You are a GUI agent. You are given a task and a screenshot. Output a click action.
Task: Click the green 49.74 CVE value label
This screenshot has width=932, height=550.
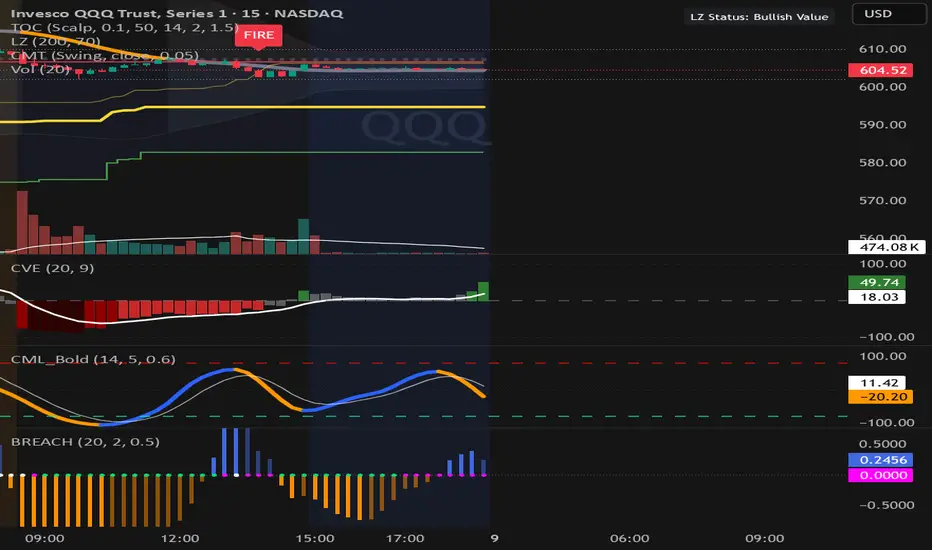[x=877, y=282]
